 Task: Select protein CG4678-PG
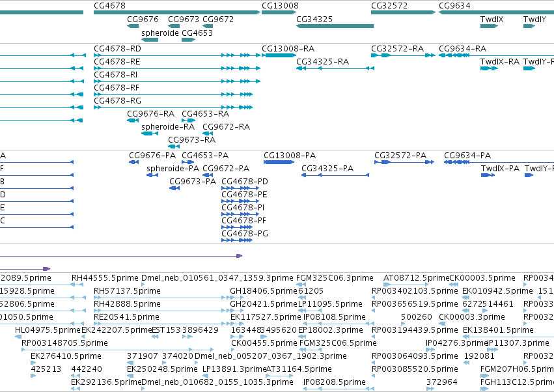[237, 240]
